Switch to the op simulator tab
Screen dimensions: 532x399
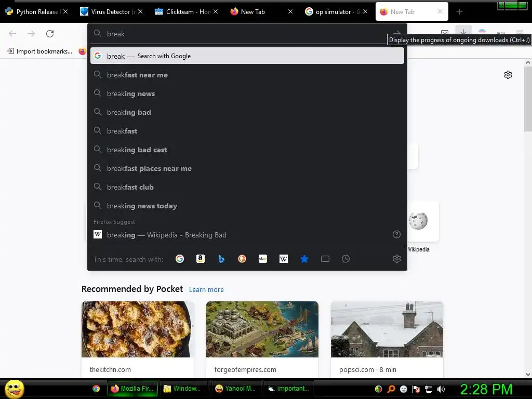(336, 12)
